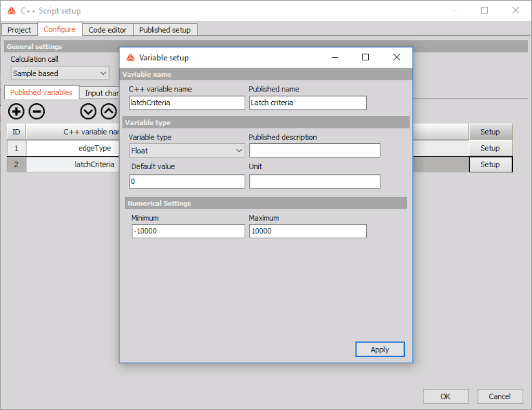Minimize the Variable setup dialog

point(335,57)
